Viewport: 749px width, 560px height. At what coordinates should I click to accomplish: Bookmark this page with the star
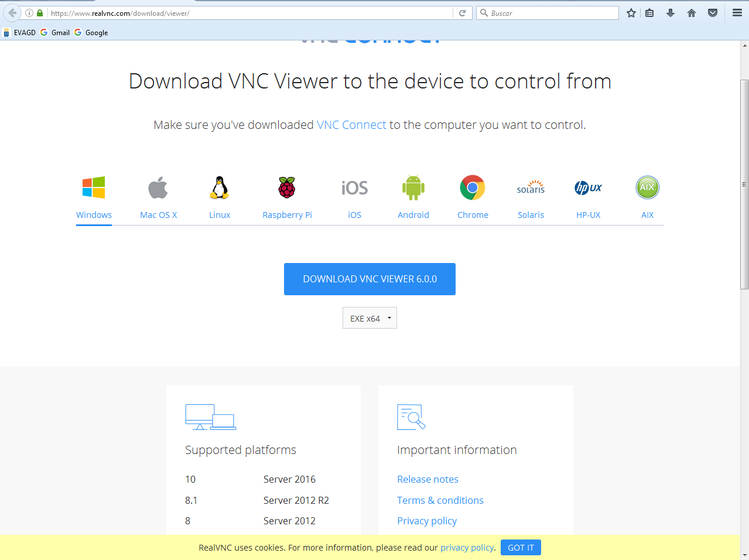click(631, 12)
